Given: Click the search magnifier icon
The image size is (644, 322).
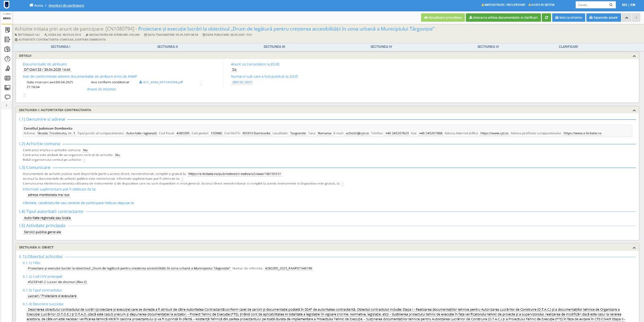Looking at the screenshot, I should [x=611, y=5].
